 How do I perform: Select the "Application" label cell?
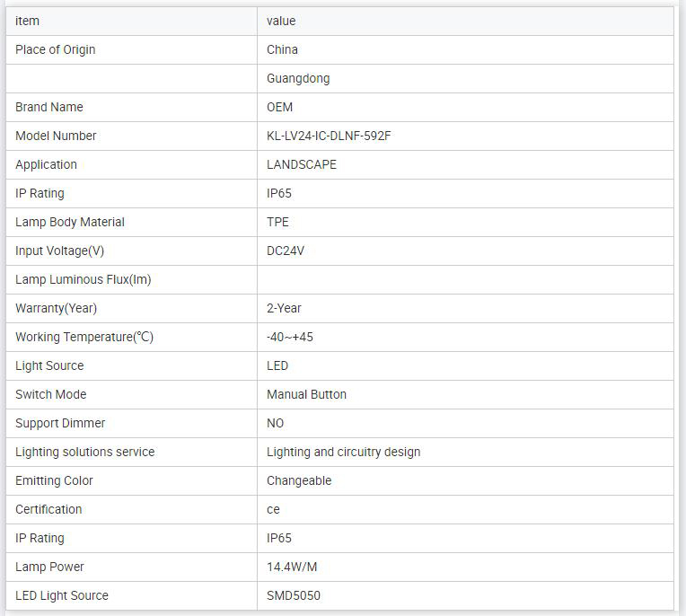tap(47, 164)
